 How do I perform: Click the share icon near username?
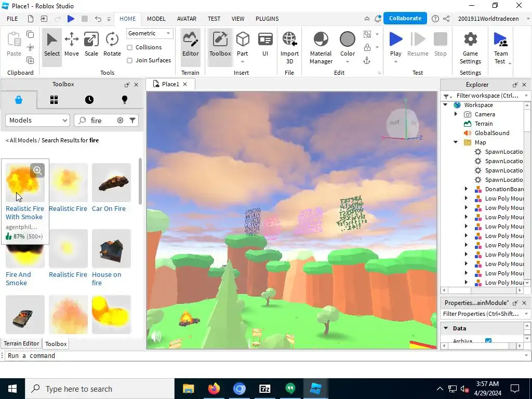tap(446, 19)
